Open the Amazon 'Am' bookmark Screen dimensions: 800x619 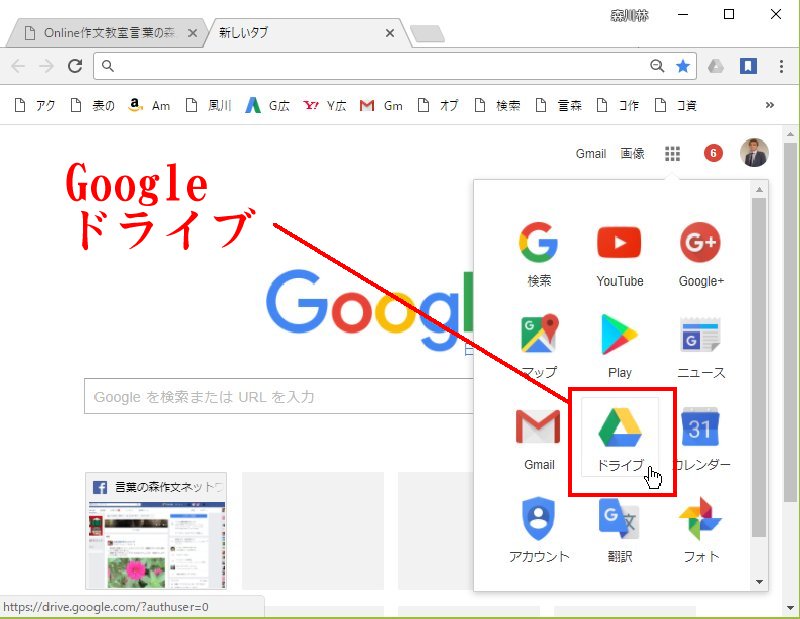click(149, 106)
